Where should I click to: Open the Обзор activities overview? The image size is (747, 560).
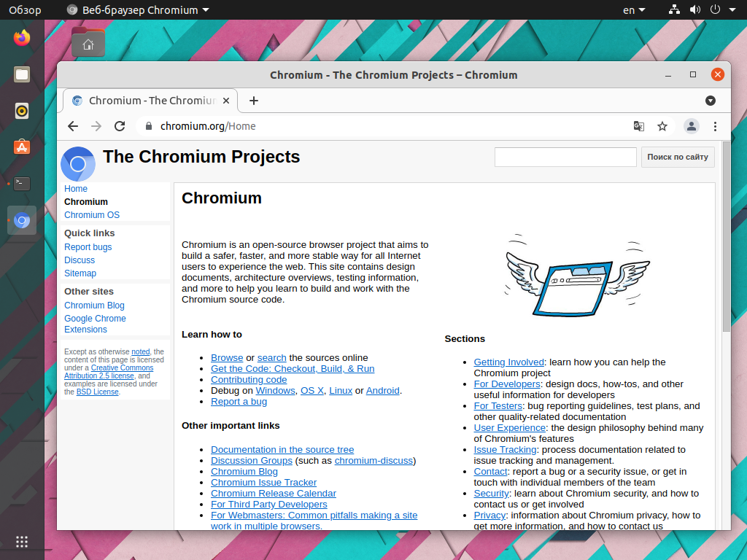(x=25, y=10)
